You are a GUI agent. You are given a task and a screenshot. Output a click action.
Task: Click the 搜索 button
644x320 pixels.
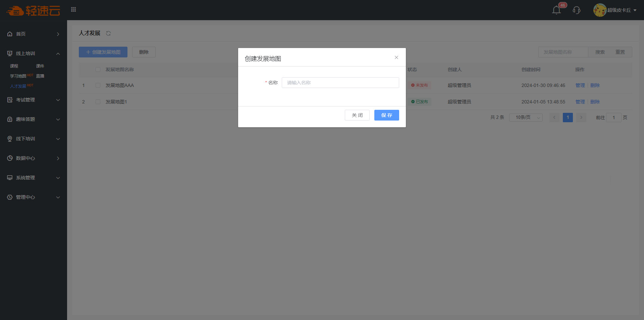coord(600,52)
